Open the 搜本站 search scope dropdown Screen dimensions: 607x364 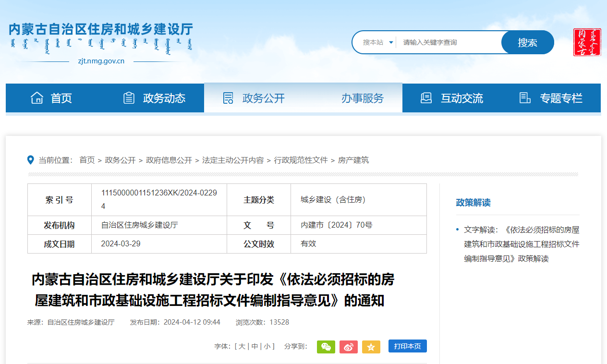[378, 42]
